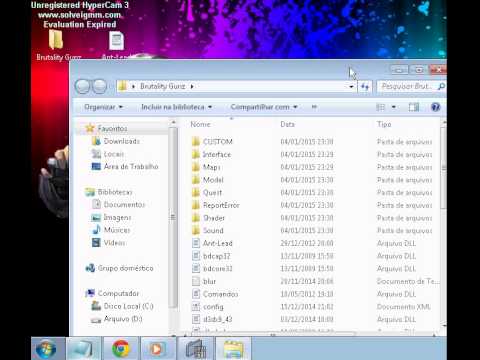
Task: Sort files by Data column
Action: click(287, 124)
